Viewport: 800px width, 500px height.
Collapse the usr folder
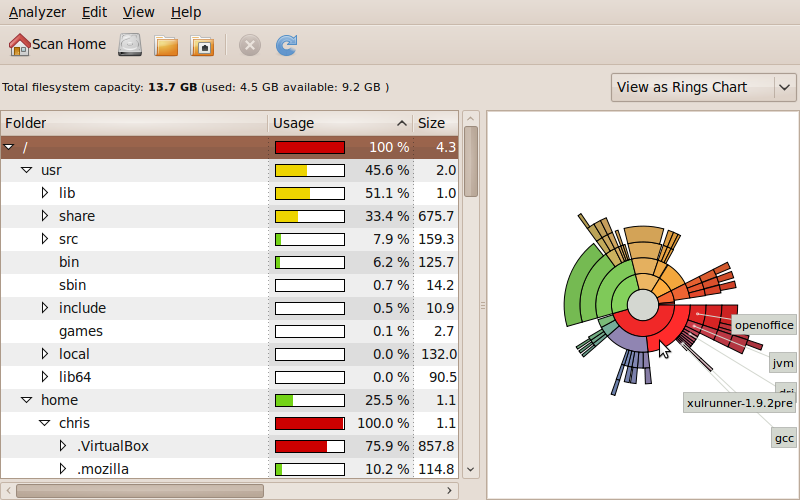click(x=27, y=170)
